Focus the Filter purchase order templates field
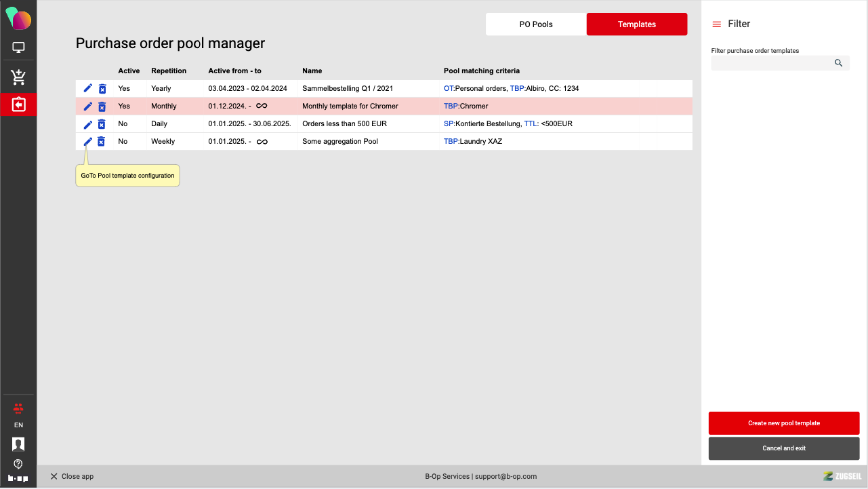868x489 pixels. [x=771, y=63]
